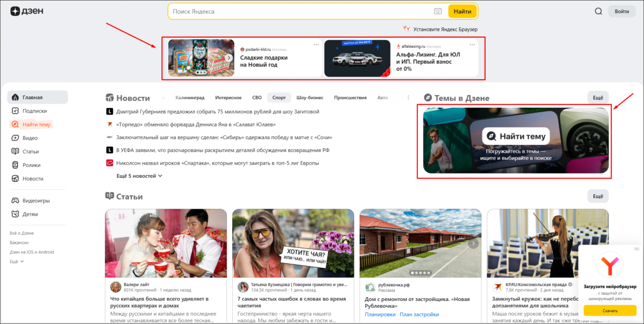644x324 pixels.
Task: Open "Ещё" button next to Темы в Дзене
Action: click(x=597, y=97)
